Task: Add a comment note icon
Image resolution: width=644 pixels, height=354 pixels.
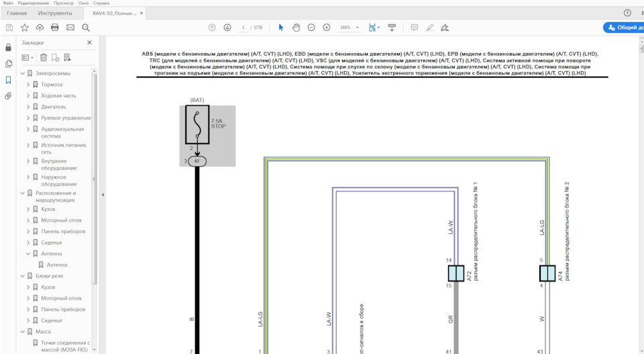Action: (x=415, y=28)
